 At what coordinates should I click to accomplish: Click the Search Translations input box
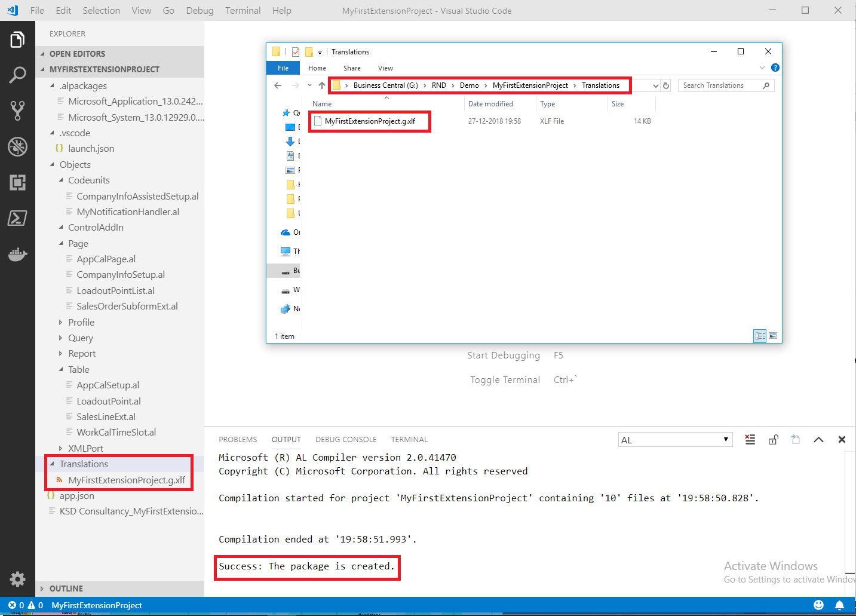pyautogui.click(x=720, y=85)
